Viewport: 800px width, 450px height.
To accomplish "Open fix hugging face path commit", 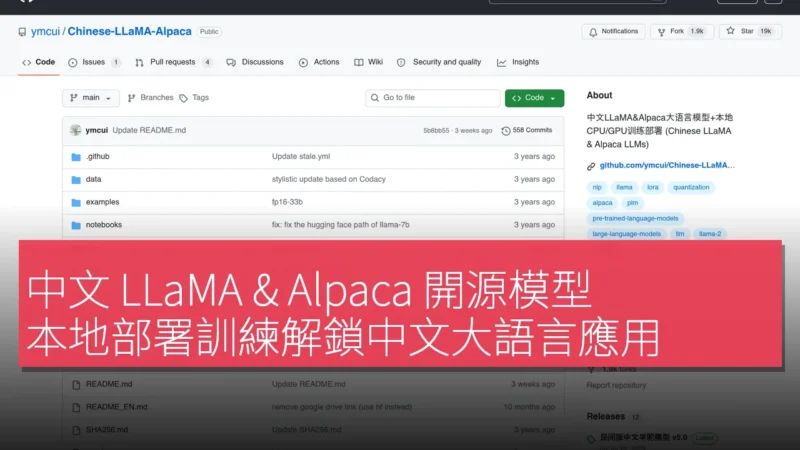I will (341, 224).
